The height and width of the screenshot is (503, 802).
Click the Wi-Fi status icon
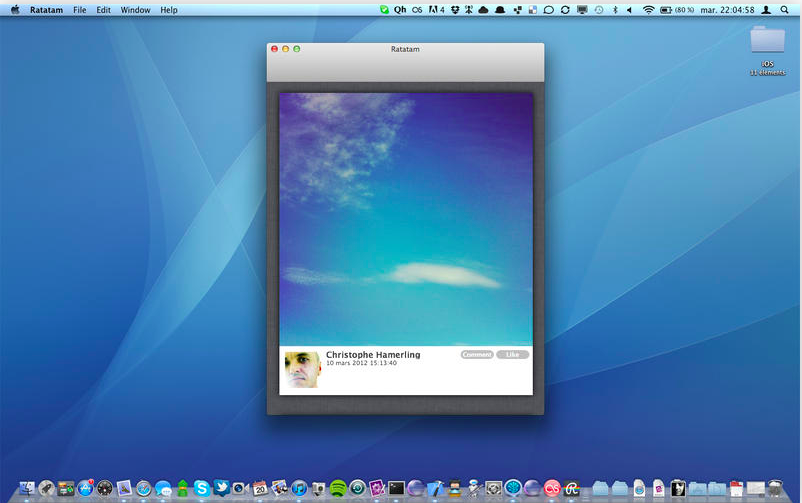(x=649, y=10)
